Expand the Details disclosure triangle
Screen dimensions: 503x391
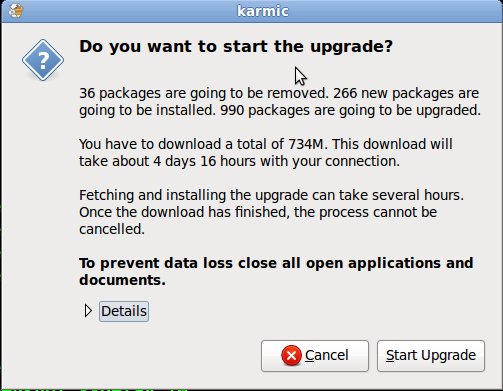(x=88, y=311)
